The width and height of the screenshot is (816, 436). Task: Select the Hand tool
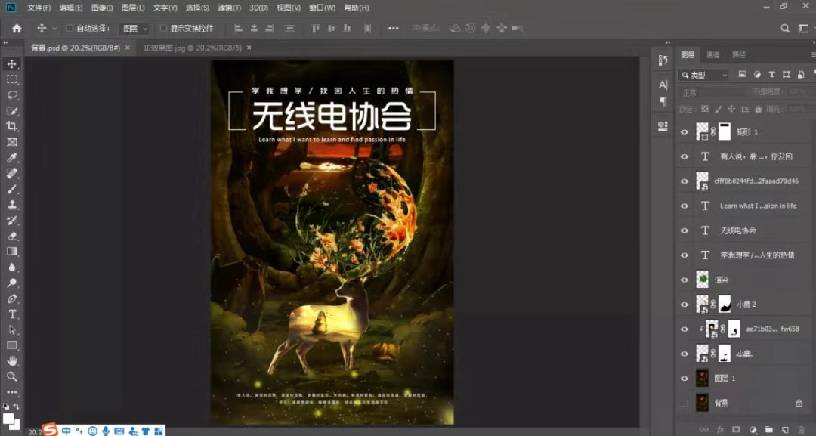[12, 361]
